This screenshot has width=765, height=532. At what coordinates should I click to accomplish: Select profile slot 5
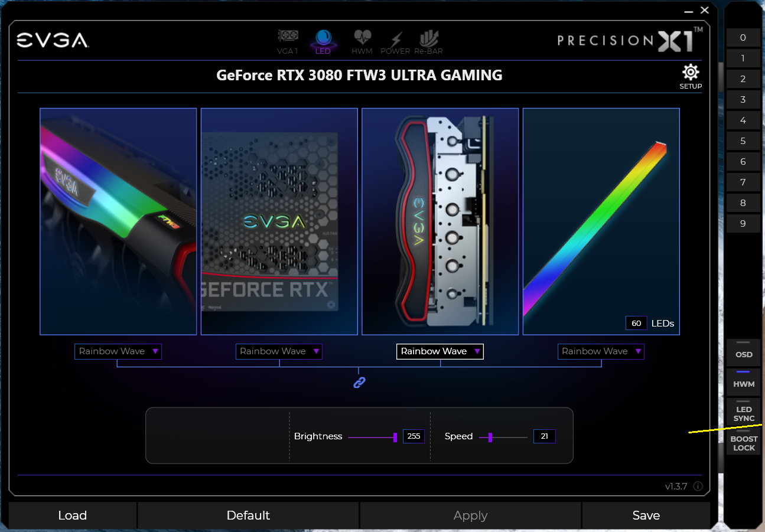click(x=743, y=141)
